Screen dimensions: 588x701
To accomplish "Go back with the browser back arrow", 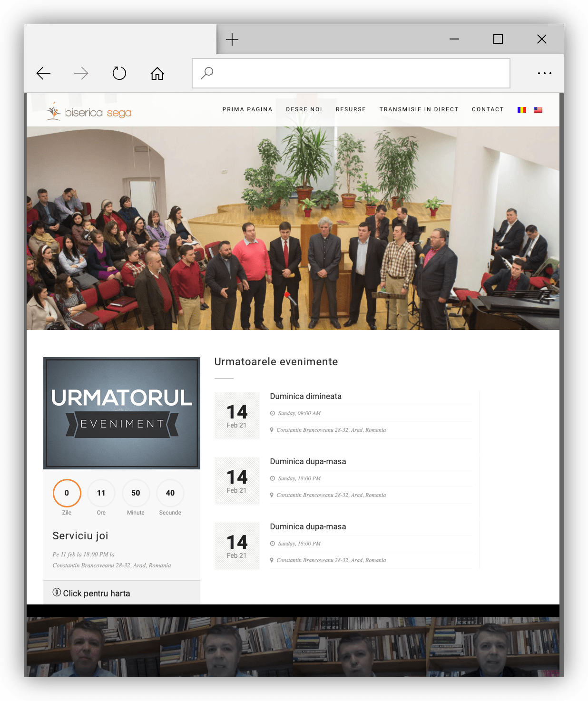I will (43, 73).
